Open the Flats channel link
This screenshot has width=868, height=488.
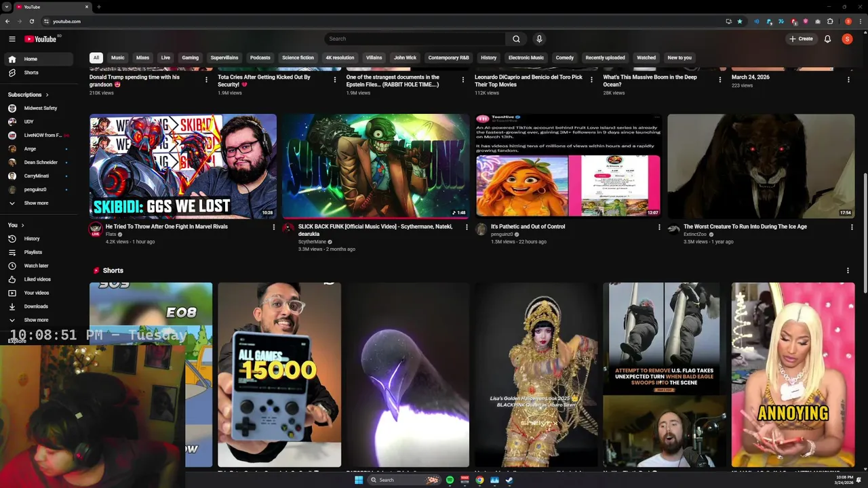[x=111, y=235]
